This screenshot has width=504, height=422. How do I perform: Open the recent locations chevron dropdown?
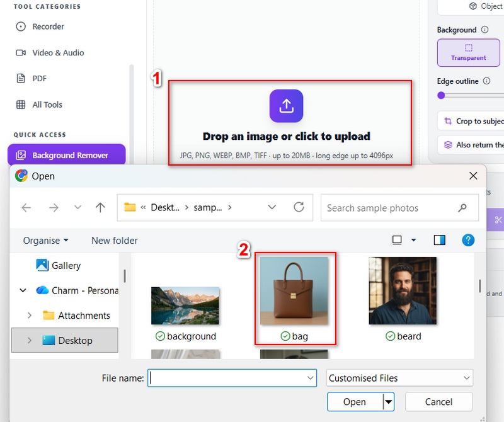click(77, 207)
